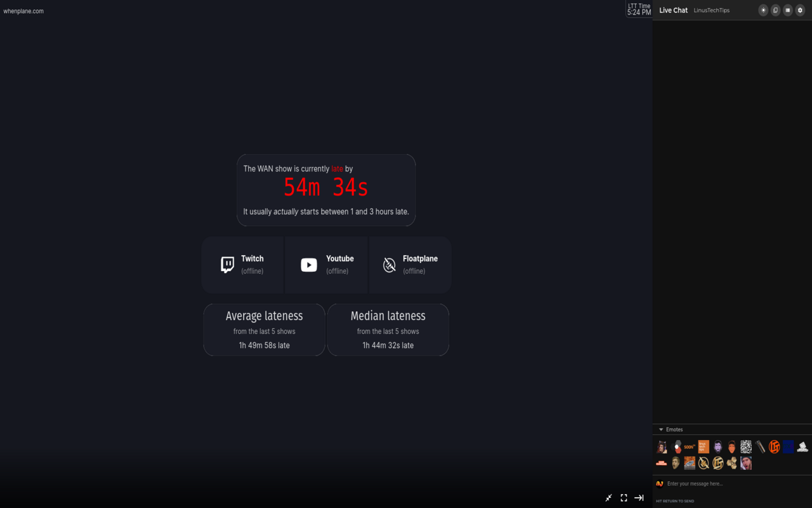Select the SOON emote
Viewport: 812px width, 508px height.
tap(690, 446)
